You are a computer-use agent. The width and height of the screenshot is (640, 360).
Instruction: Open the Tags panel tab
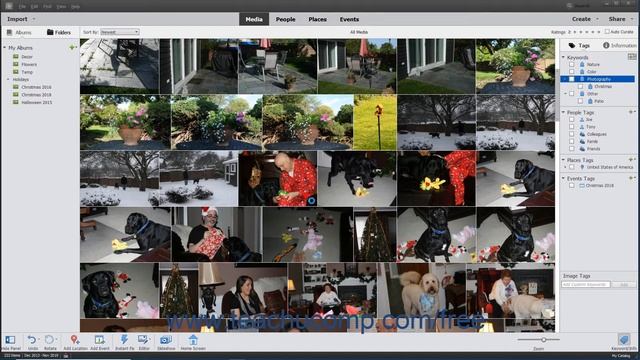579,45
